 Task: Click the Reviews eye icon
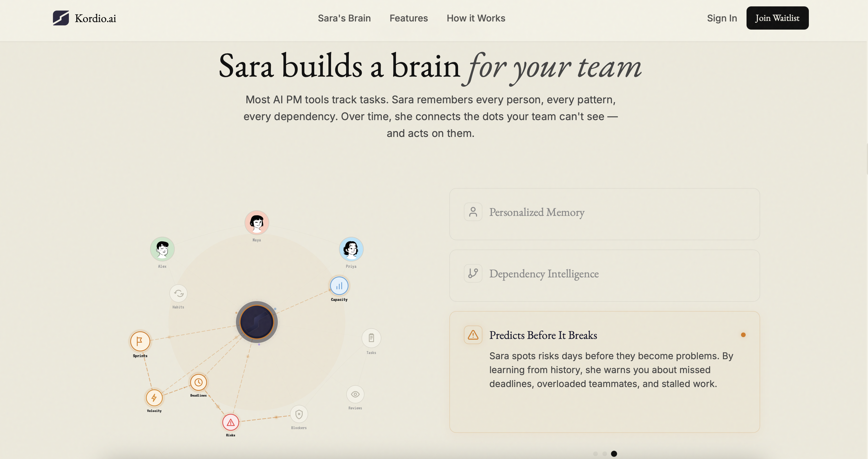[x=355, y=394]
